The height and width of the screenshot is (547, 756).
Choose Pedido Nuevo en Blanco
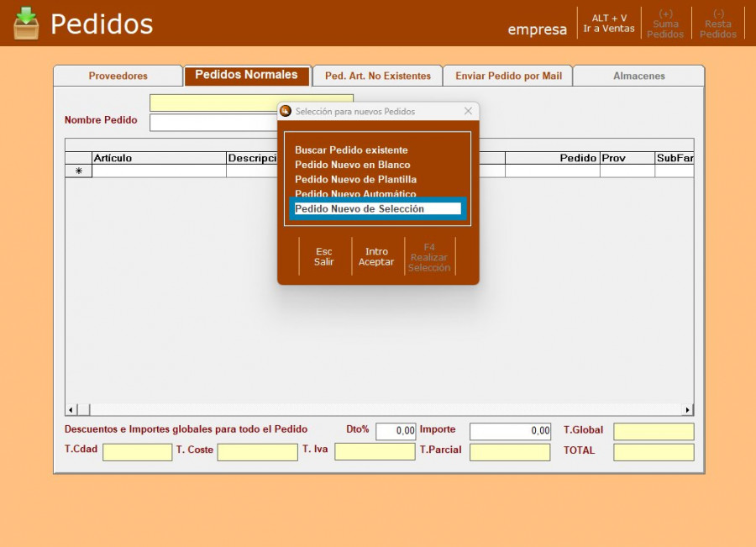coord(353,165)
